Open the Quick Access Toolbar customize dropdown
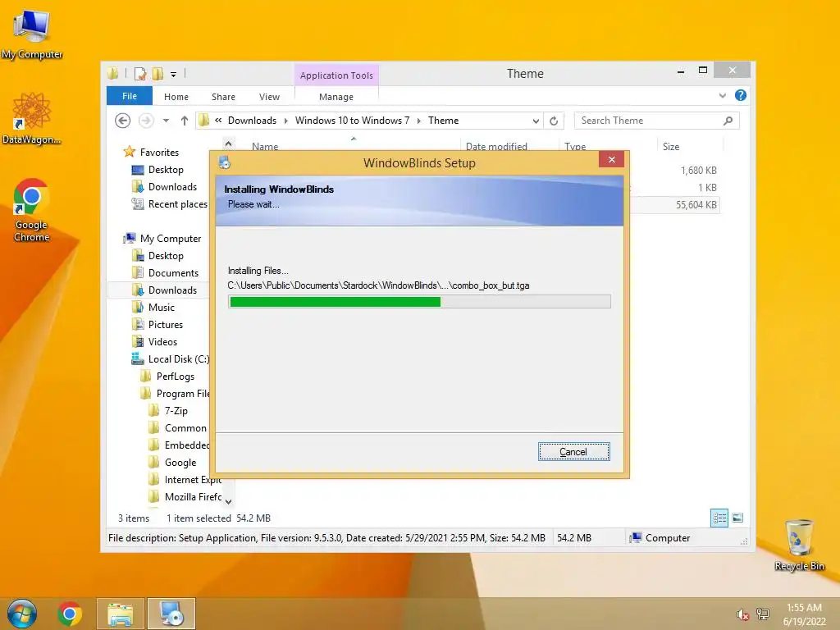This screenshot has height=630, width=840. [174, 75]
